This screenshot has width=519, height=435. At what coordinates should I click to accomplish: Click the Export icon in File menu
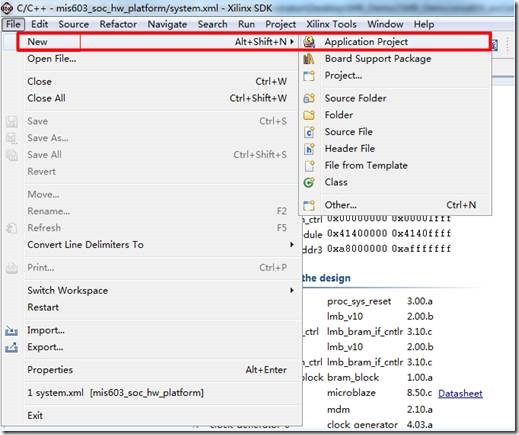[x=11, y=347]
